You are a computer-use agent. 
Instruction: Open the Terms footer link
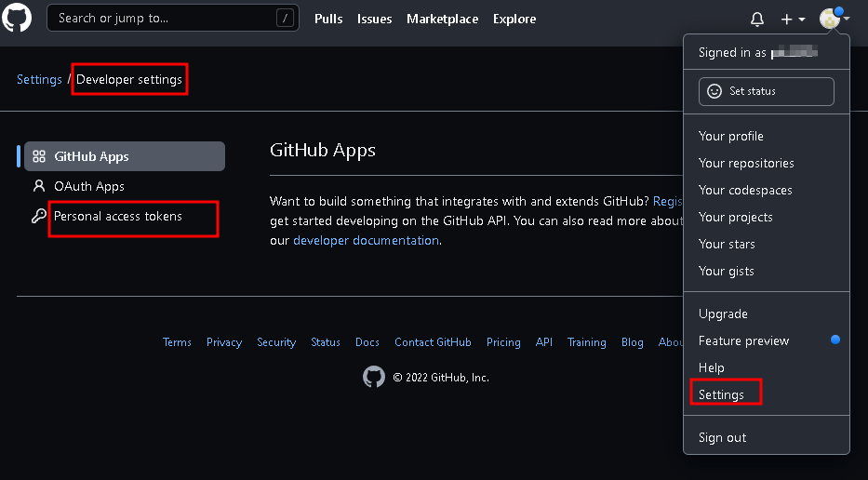[177, 342]
